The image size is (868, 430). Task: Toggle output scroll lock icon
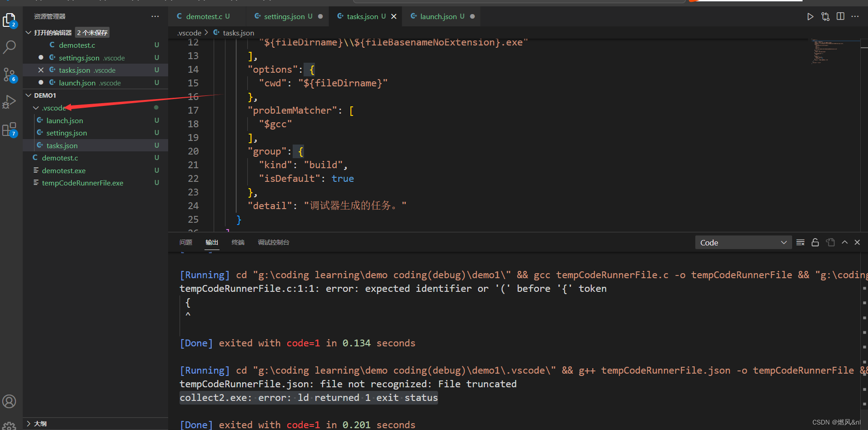point(815,242)
